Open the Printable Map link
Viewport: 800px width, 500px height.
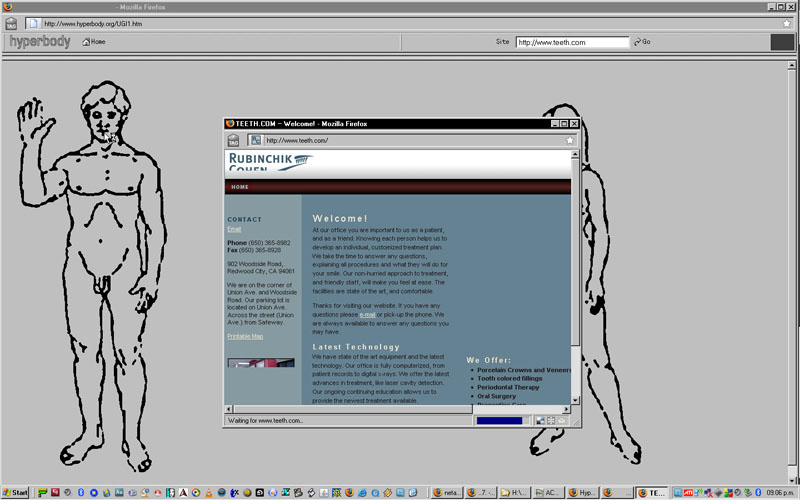click(245, 336)
